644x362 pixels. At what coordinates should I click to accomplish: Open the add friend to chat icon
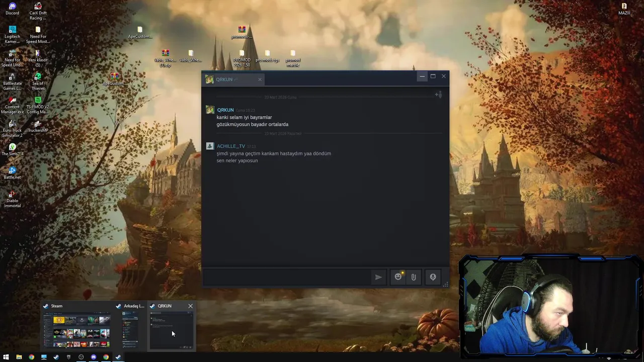point(438,95)
